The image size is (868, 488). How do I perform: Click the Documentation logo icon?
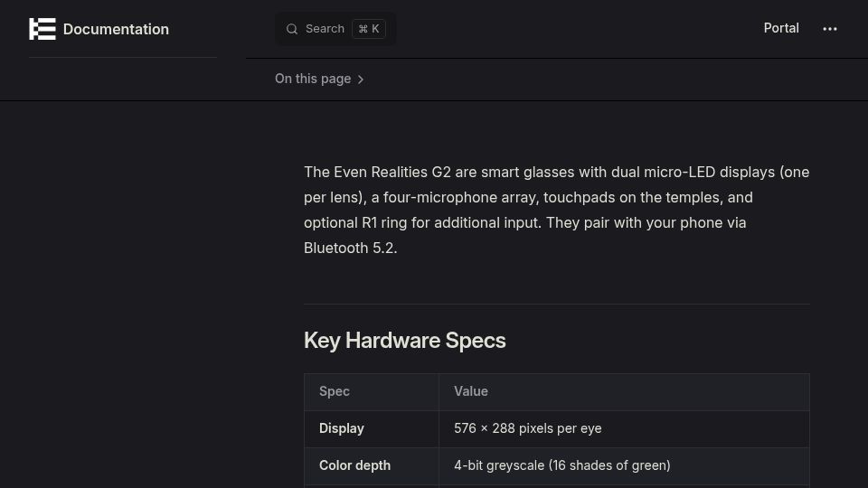[x=42, y=29]
